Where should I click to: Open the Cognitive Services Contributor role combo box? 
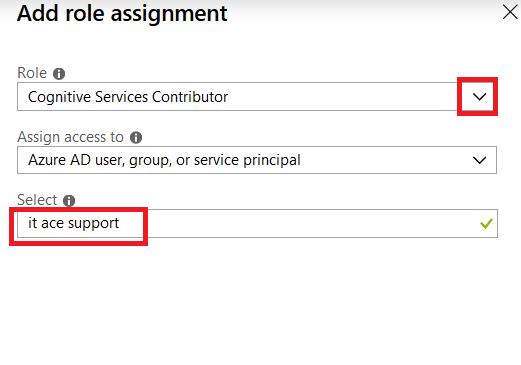click(257, 97)
